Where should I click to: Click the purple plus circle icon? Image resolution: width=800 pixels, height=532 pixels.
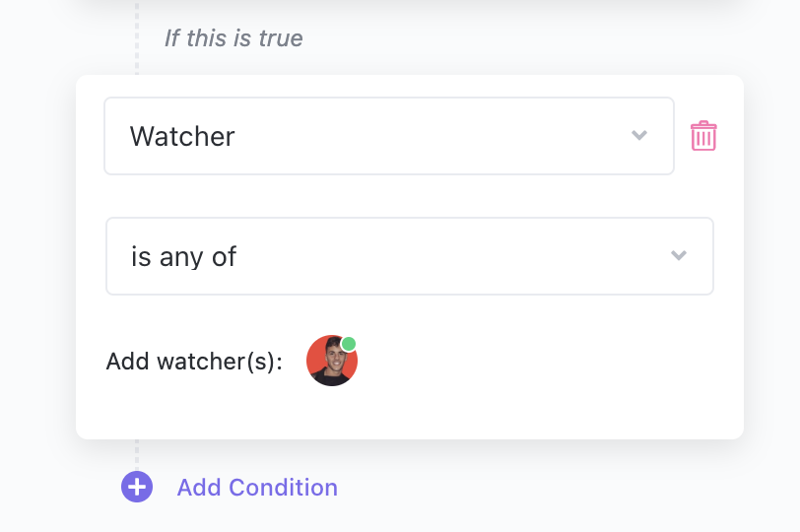click(x=137, y=487)
